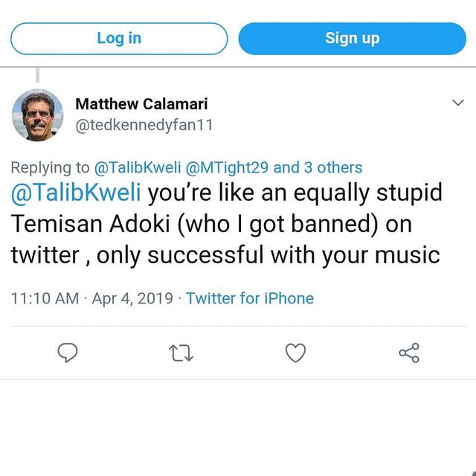Retweet this tweet
This screenshot has width=476, height=476.
coord(182,353)
